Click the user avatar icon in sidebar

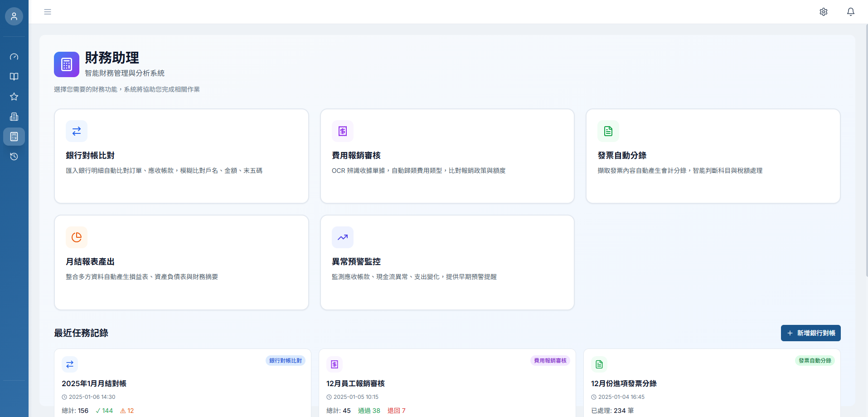click(14, 16)
